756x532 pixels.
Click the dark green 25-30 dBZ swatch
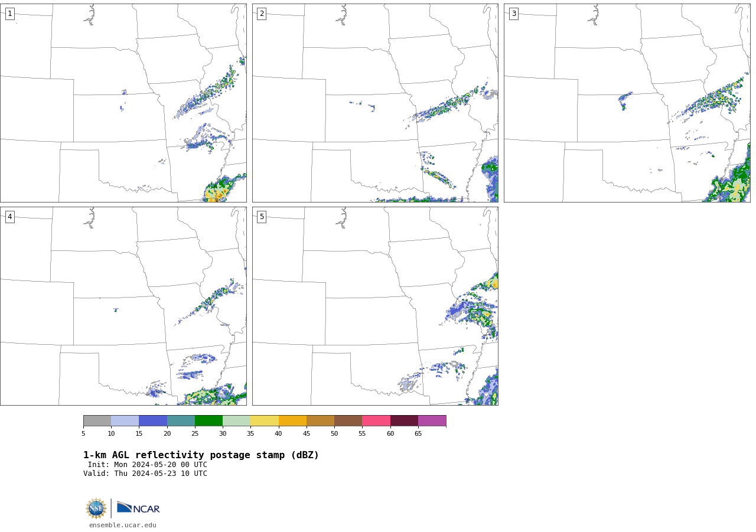208,420
